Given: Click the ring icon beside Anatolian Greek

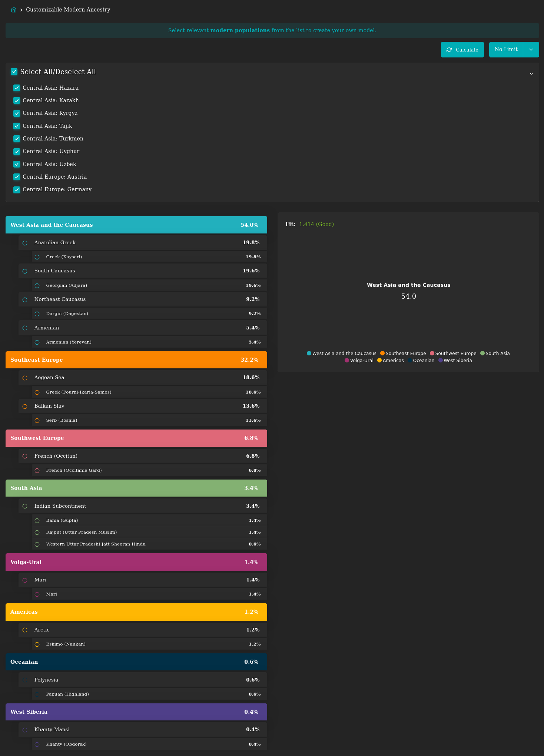Looking at the screenshot, I should pos(25,243).
